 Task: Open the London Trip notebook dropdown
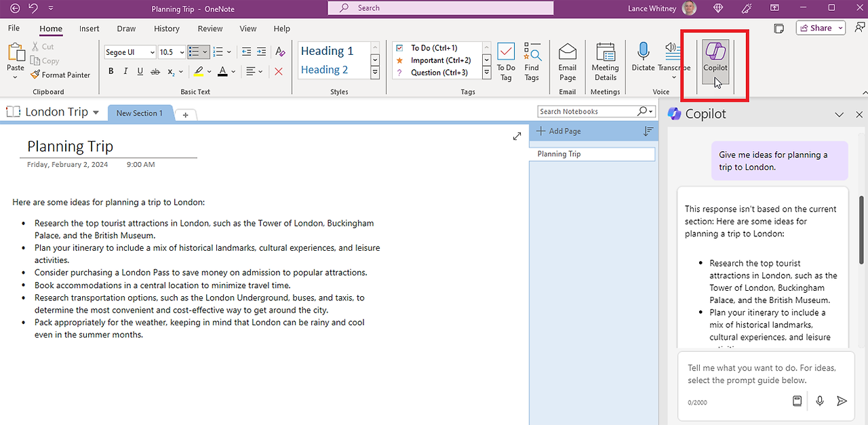[96, 113]
